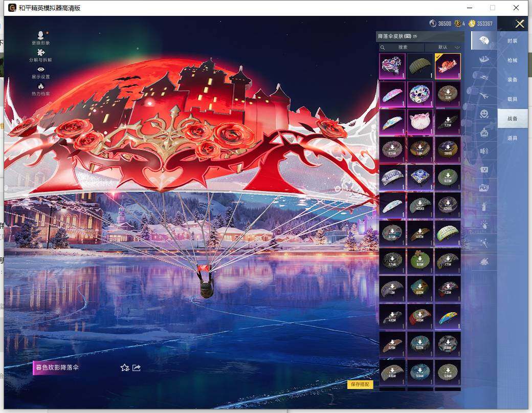Image resolution: width=532 pixels, height=413 pixels.
Task: Click the magnifier search icon
Action: [383, 47]
